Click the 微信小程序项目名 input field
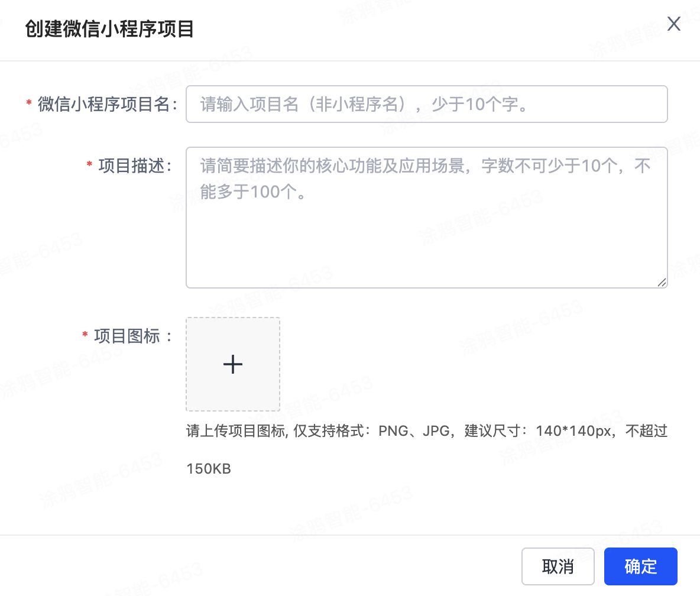The width and height of the screenshot is (700, 596). click(426, 104)
